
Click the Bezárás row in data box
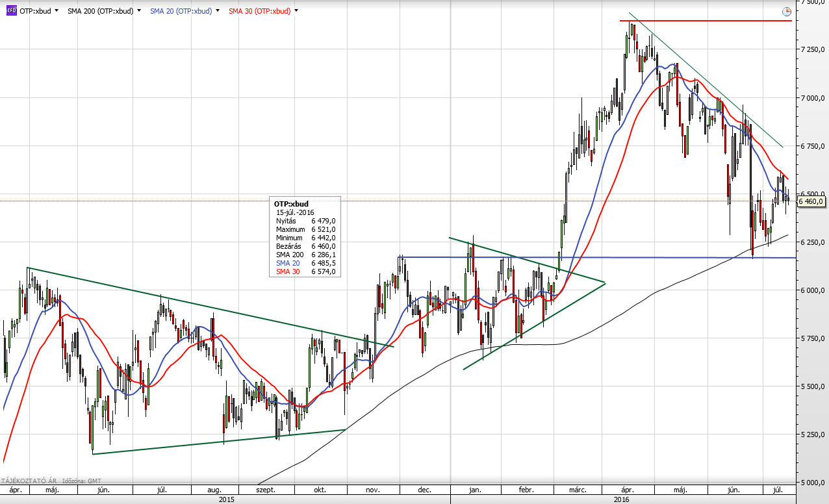coord(305,246)
